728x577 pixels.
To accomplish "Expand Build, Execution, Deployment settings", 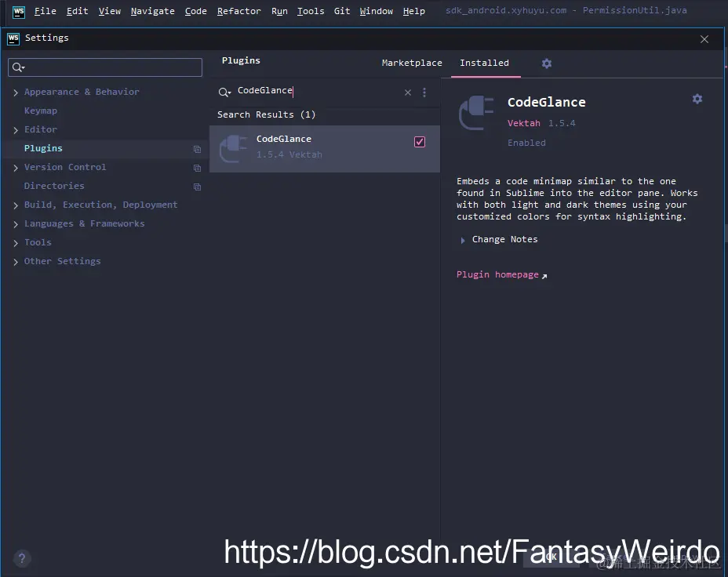I will [16, 205].
